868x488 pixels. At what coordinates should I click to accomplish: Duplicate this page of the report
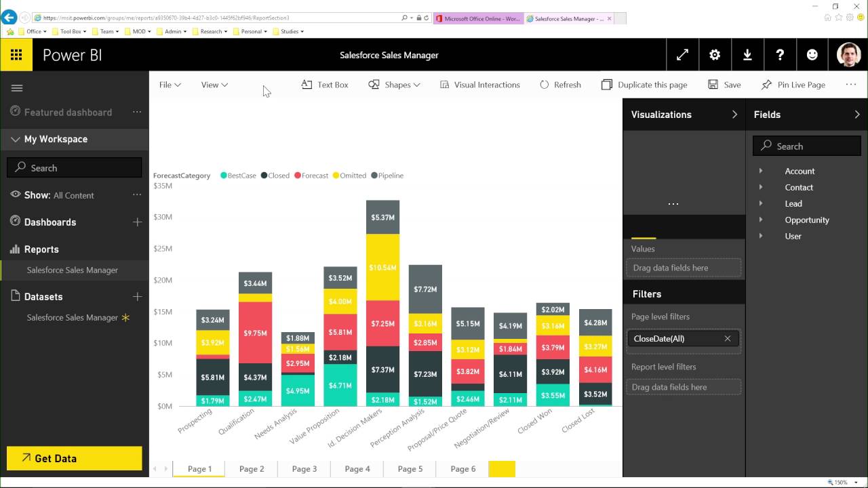pyautogui.click(x=644, y=85)
